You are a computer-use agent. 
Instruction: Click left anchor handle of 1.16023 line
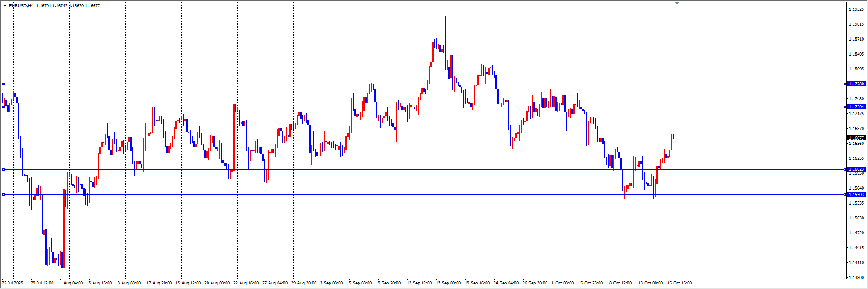coord(4,169)
